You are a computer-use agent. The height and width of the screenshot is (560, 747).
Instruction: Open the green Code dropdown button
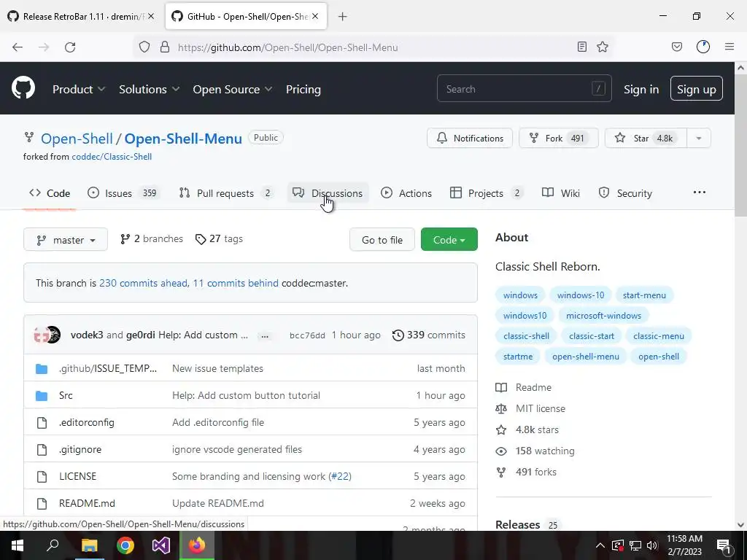[449, 239]
